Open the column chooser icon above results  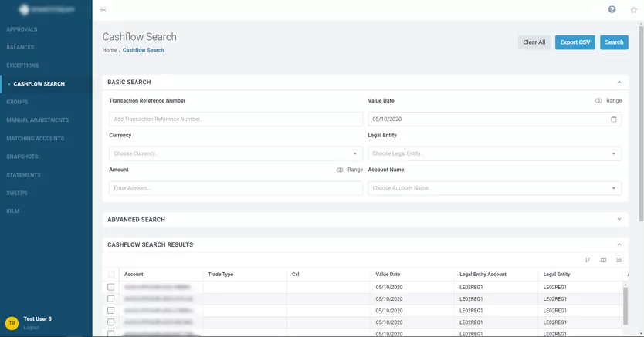tap(603, 260)
